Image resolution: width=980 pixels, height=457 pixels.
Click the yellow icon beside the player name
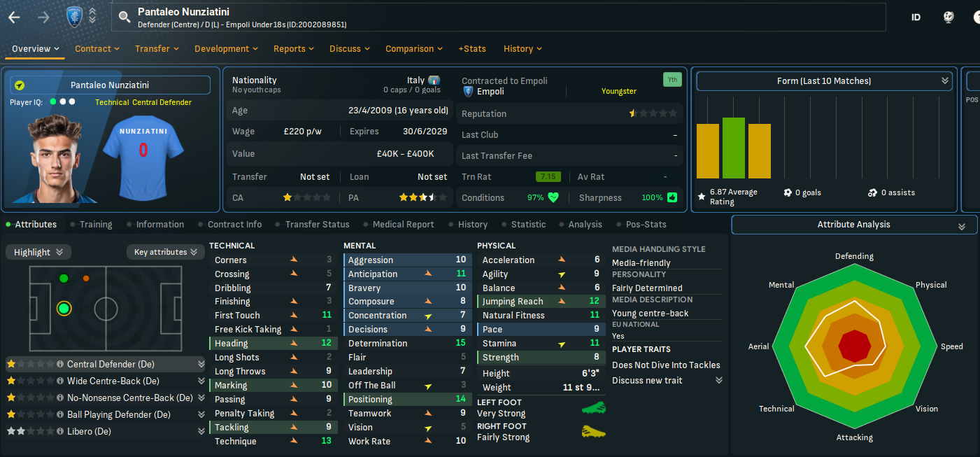pos(20,85)
